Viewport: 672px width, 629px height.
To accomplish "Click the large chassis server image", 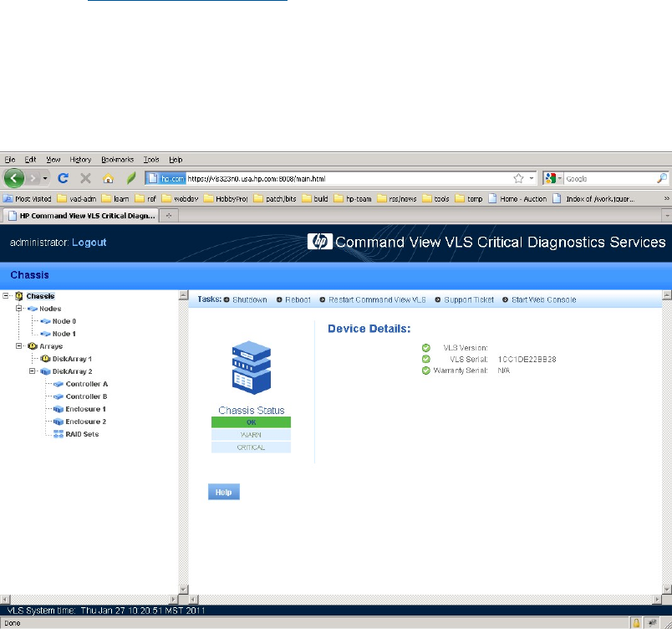I will [x=251, y=367].
